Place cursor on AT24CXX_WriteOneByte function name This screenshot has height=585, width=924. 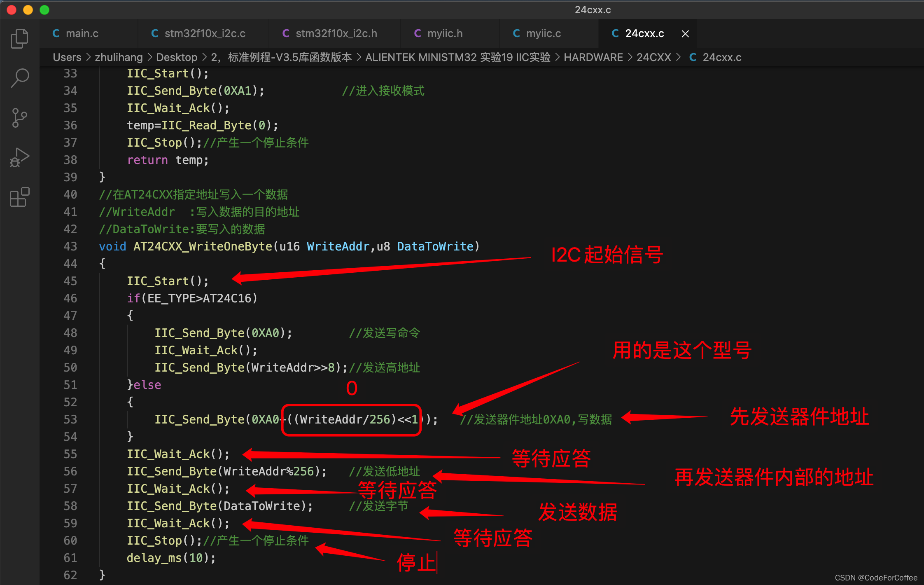203,246
